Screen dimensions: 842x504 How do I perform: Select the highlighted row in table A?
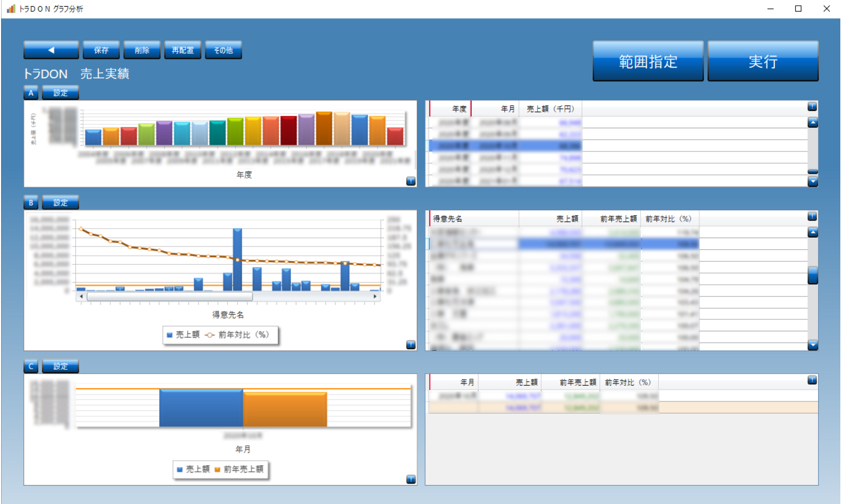[x=505, y=145]
